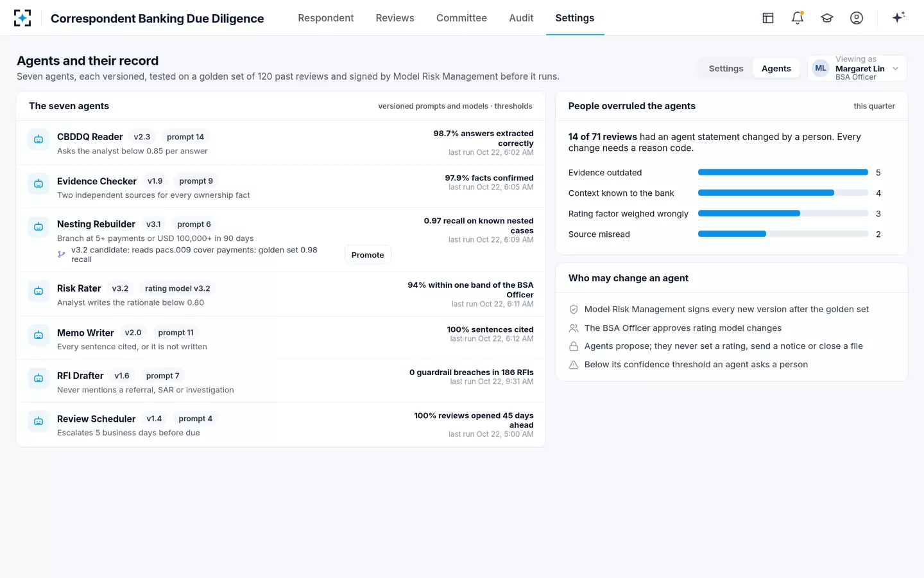
Task: Click the app logo icon
Action: pyautogui.click(x=22, y=18)
